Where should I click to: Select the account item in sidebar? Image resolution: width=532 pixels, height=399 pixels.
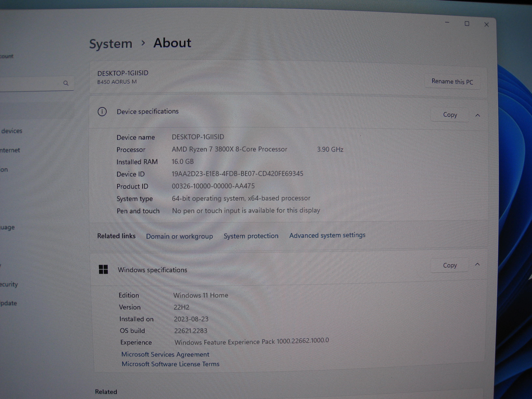coord(7,56)
